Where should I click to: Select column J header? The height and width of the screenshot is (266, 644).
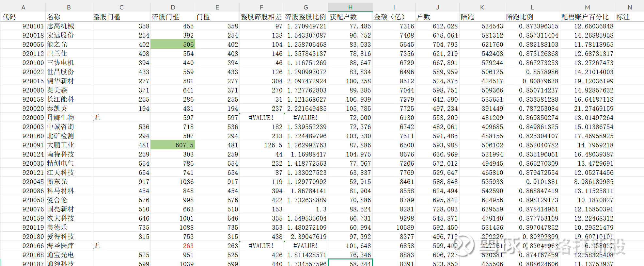pyautogui.click(x=437, y=7)
